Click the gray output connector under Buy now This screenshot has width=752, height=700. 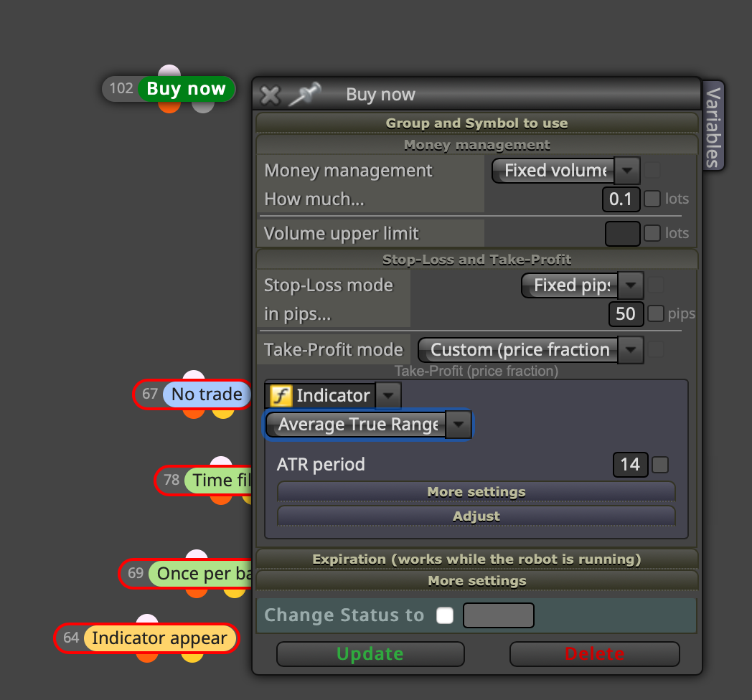(203, 107)
